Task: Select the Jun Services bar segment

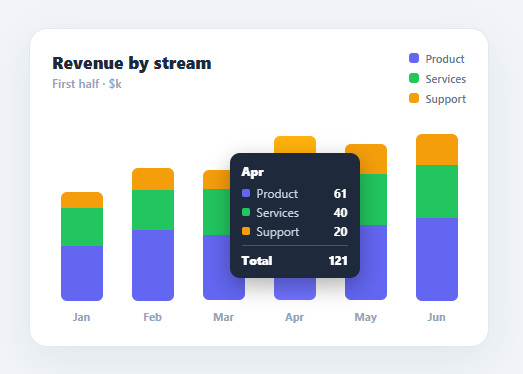Action: click(437, 192)
